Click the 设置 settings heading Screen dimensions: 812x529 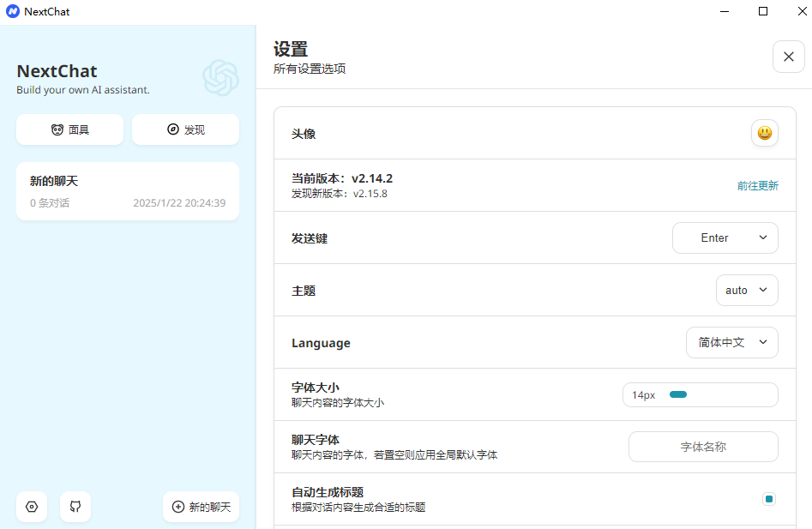click(x=291, y=50)
